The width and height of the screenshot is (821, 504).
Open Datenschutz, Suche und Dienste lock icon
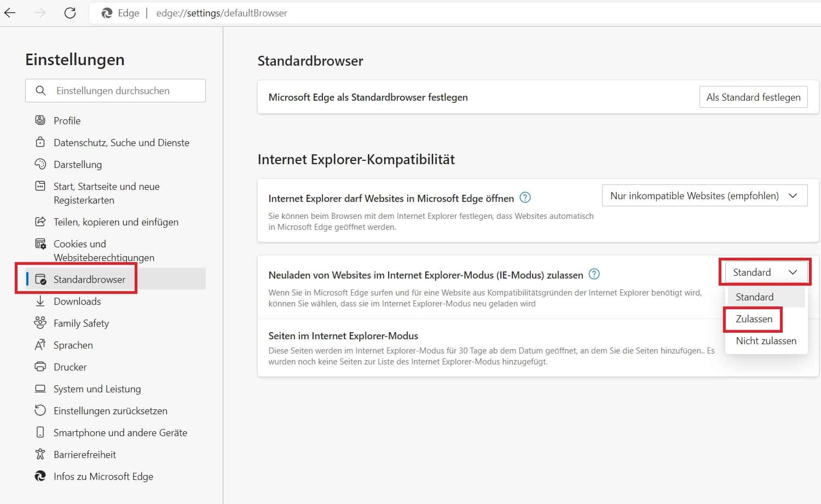tap(40, 142)
